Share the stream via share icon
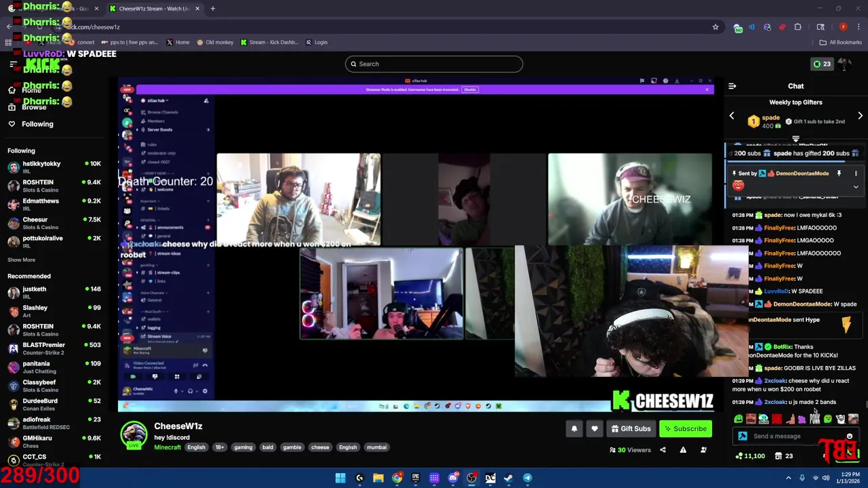This screenshot has width=868, height=488. click(663, 450)
